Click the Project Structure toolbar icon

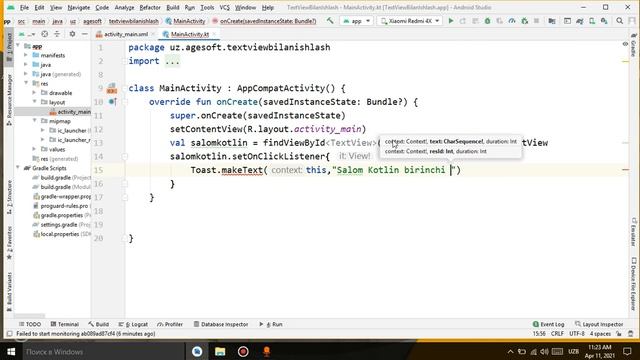click(x=552, y=20)
